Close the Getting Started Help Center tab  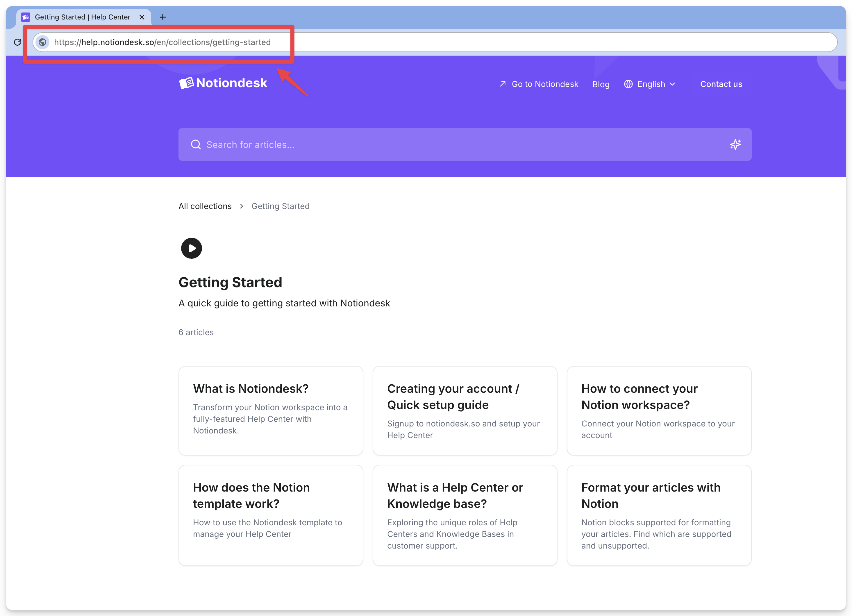[x=142, y=17]
